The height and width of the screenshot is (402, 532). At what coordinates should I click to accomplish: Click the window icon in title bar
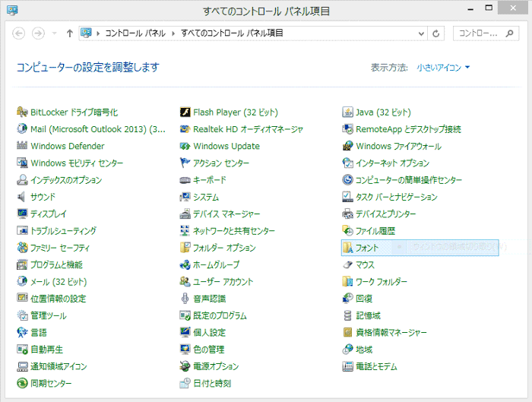[12, 10]
